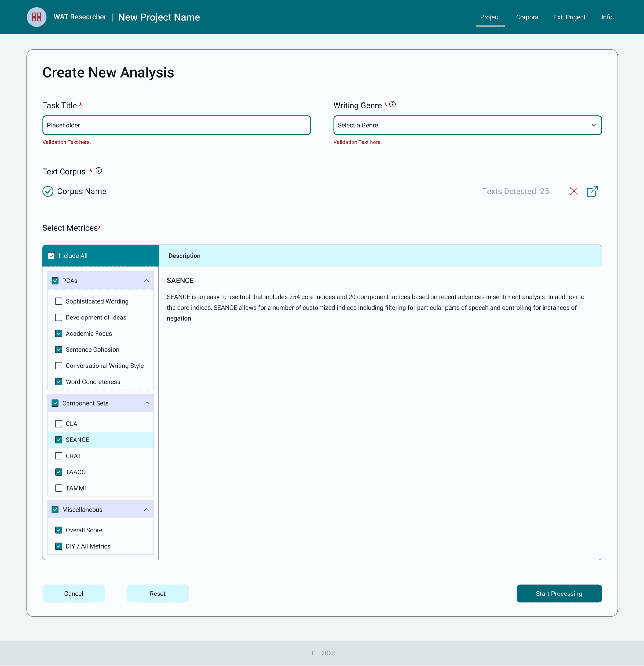This screenshot has height=666, width=644.
Task: Collapse the PCAs section chevron
Action: coord(147,281)
